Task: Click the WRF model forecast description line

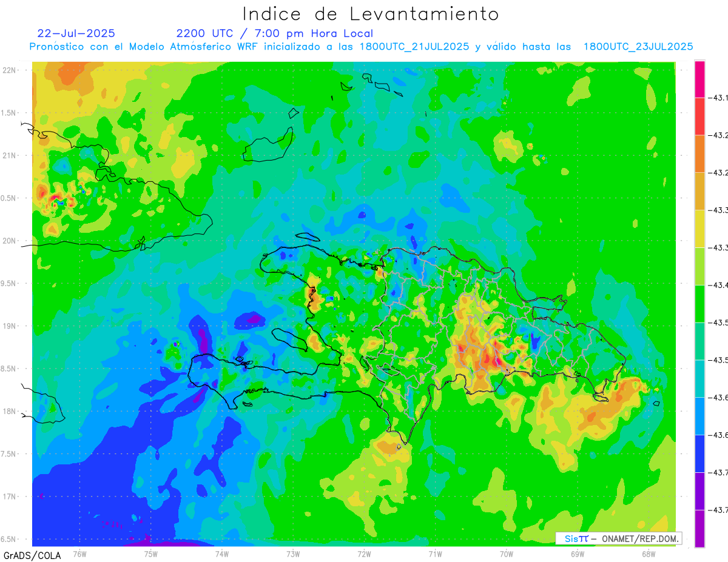Action: coord(361,47)
